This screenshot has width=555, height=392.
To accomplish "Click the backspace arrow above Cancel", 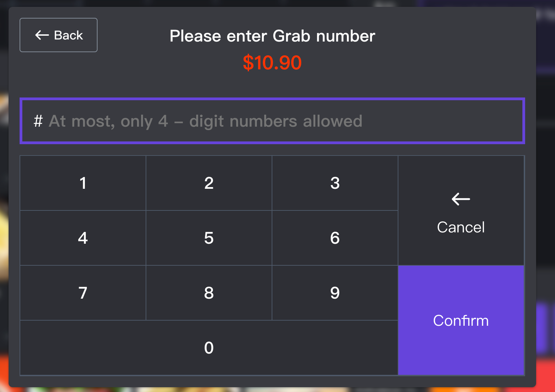I will (x=461, y=199).
